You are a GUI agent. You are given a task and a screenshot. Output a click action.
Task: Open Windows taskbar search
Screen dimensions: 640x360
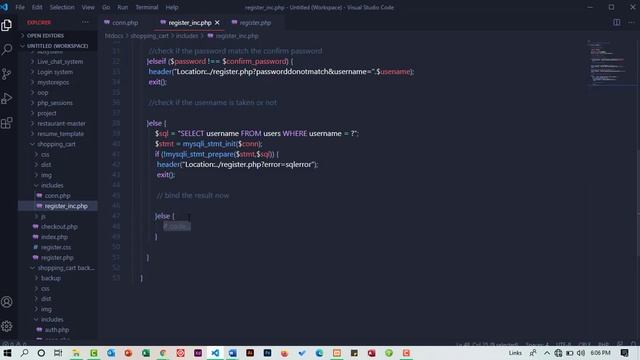(x=24, y=353)
